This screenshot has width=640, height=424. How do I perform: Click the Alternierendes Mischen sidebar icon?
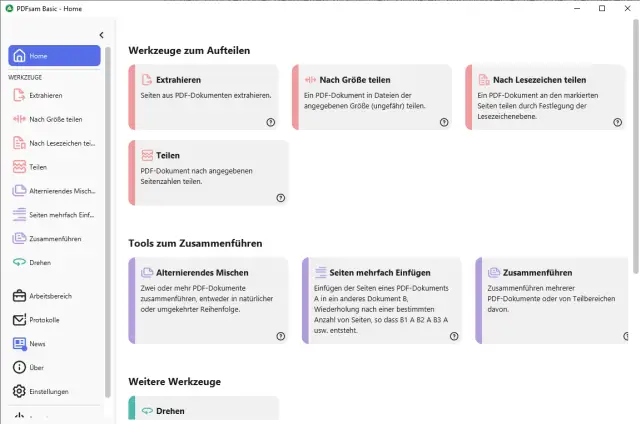click(x=19, y=191)
